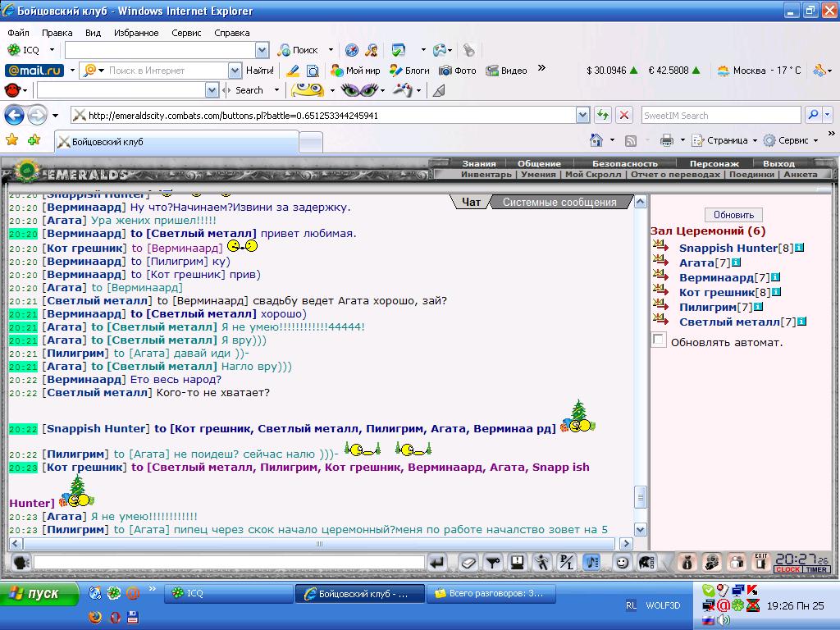The height and width of the screenshot is (630, 840).
Task: Click the Анкета link
Action: point(801,174)
